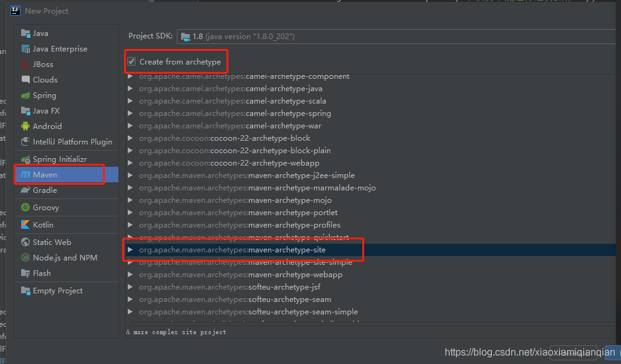This screenshot has height=364, width=621.
Task: Pick the Spring Initializr icon
Action: point(25,159)
